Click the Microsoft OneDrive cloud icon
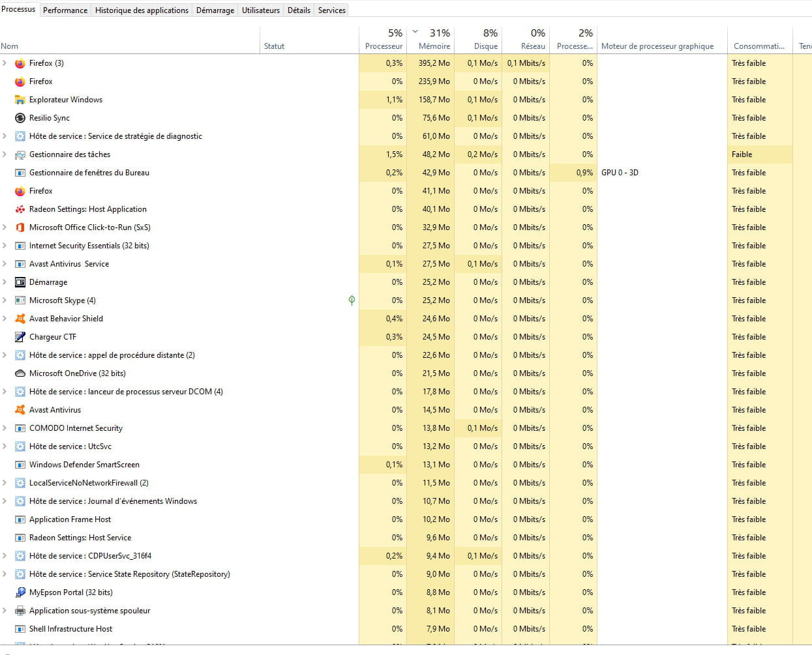 click(20, 373)
